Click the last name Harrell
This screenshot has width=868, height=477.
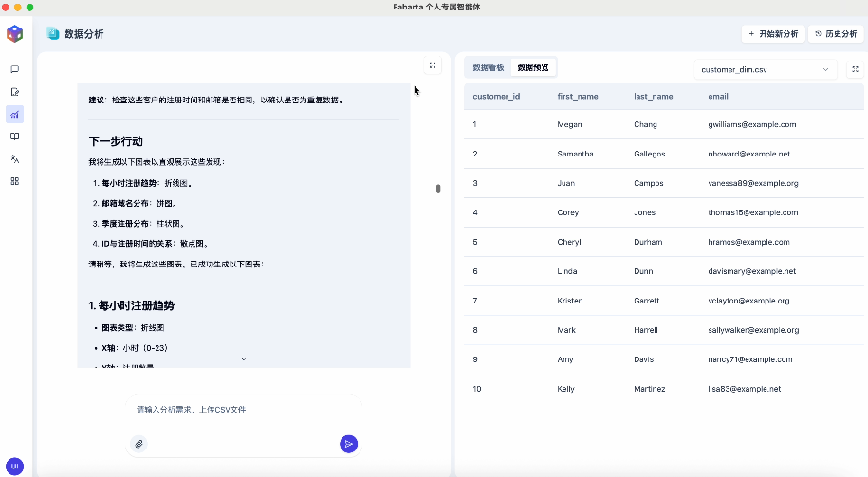pyautogui.click(x=645, y=330)
